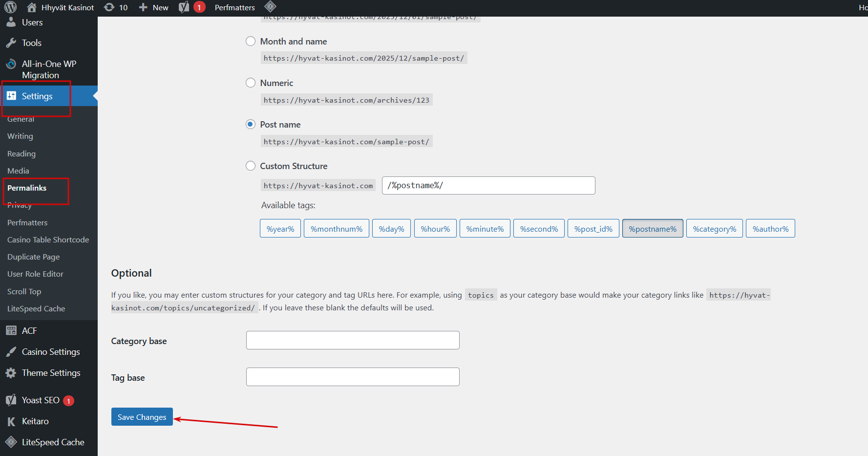The width and height of the screenshot is (868, 456).
Task: Insert the %hour% tag
Action: tap(435, 228)
